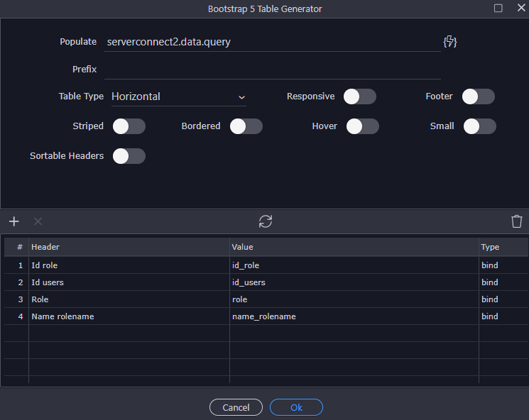
Task: Click the 'id_role' value cell
Action: (354, 265)
